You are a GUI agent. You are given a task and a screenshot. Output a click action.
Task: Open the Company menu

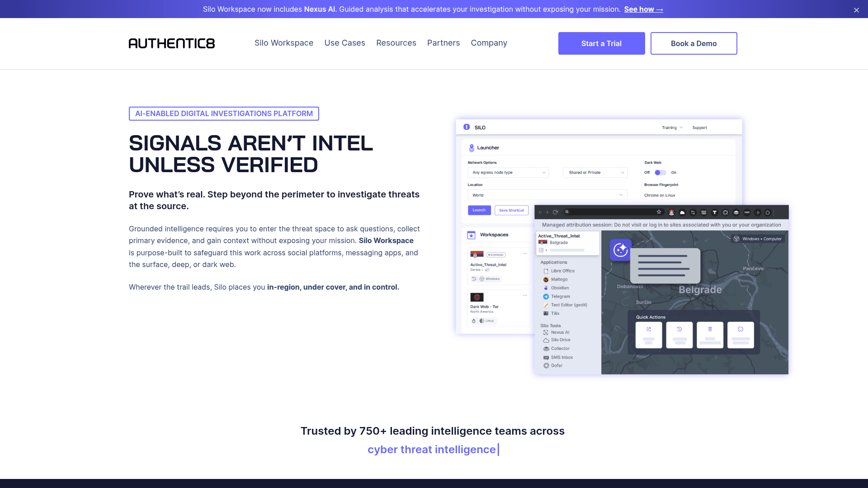point(489,43)
